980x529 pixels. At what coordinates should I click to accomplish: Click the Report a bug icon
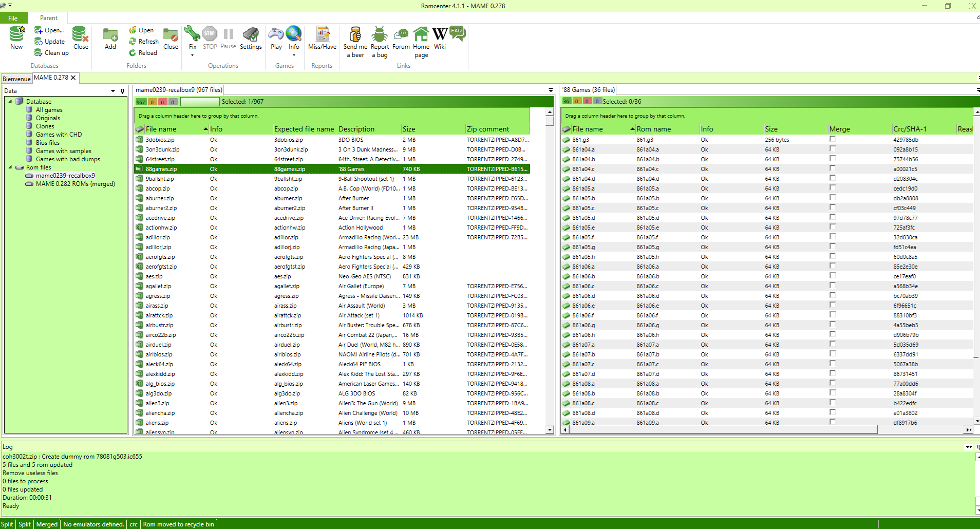pyautogui.click(x=380, y=34)
